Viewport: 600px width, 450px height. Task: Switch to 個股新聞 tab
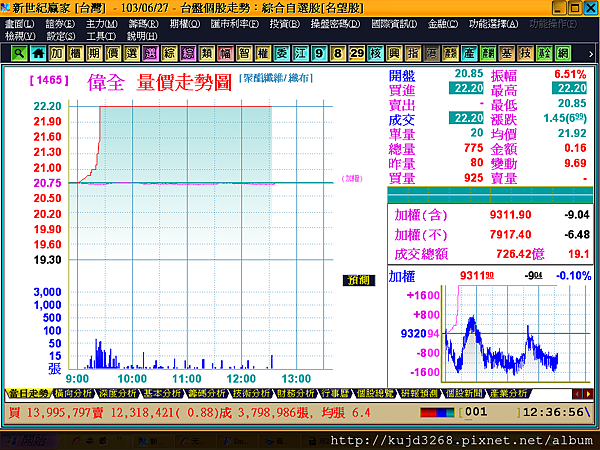tap(464, 393)
